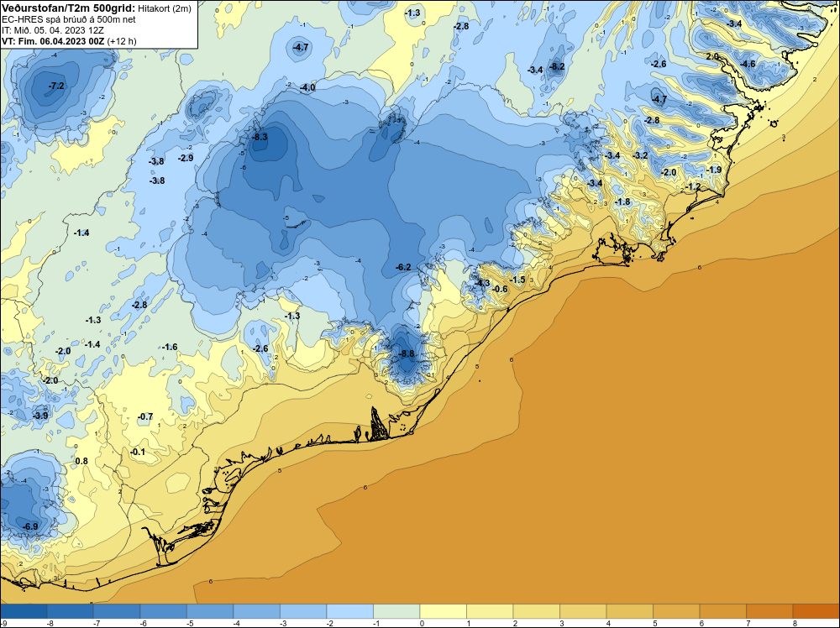Viewport: 840px width, 628px height.
Task: Pick the legend color between 3 and 4
Action: tap(583, 611)
